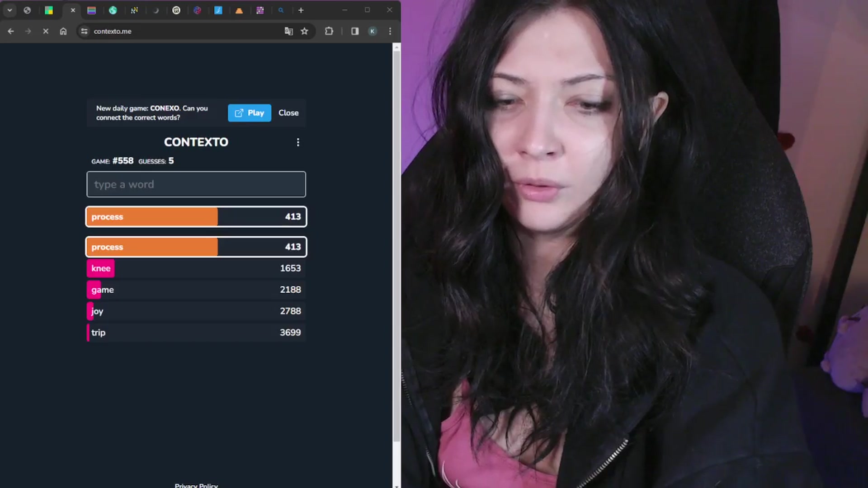Open a new browser tab
The width and height of the screenshot is (868, 488).
(x=301, y=10)
